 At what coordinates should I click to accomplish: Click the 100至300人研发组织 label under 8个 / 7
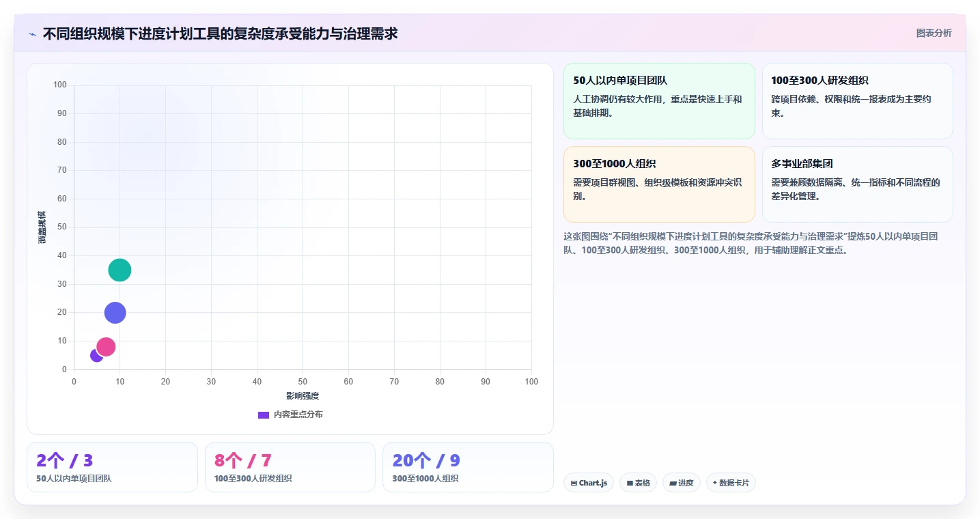tap(253, 479)
